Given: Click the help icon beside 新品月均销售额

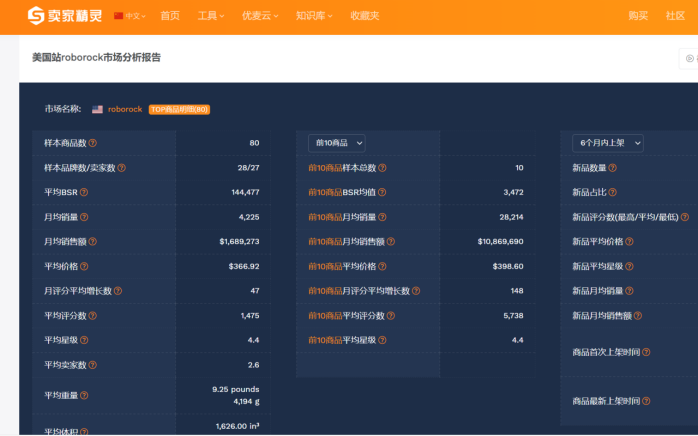Looking at the screenshot, I should tap(636, 315).
